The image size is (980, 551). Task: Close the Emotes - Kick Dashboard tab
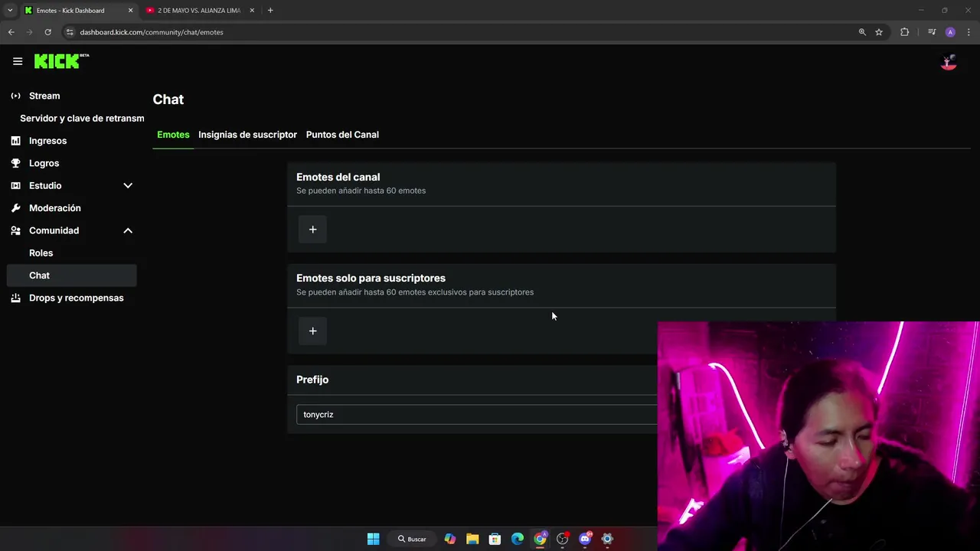coord(130,11)
